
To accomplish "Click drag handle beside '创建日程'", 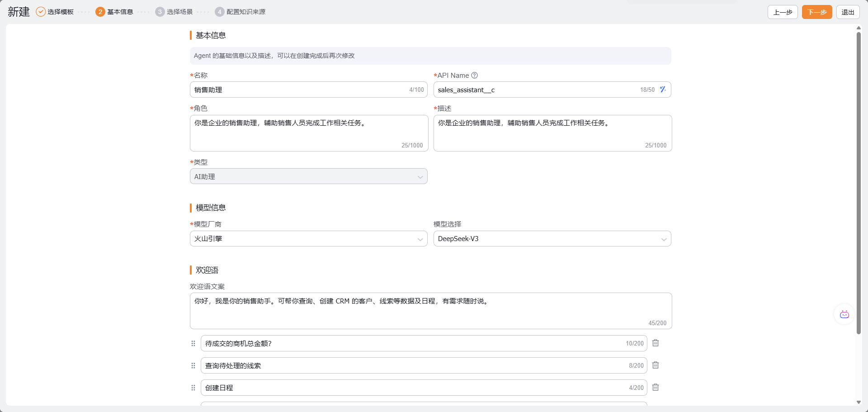I will coord(193,388).
